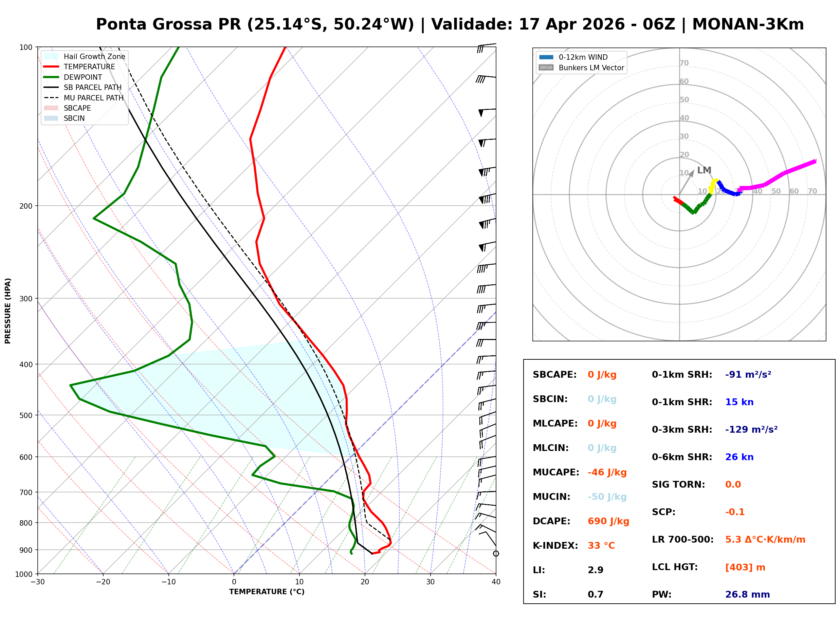The width and height of the screenshot is (840, 621).
Task: Click the gray Bunkers LM Vector legend swatch
Action: 546,68
